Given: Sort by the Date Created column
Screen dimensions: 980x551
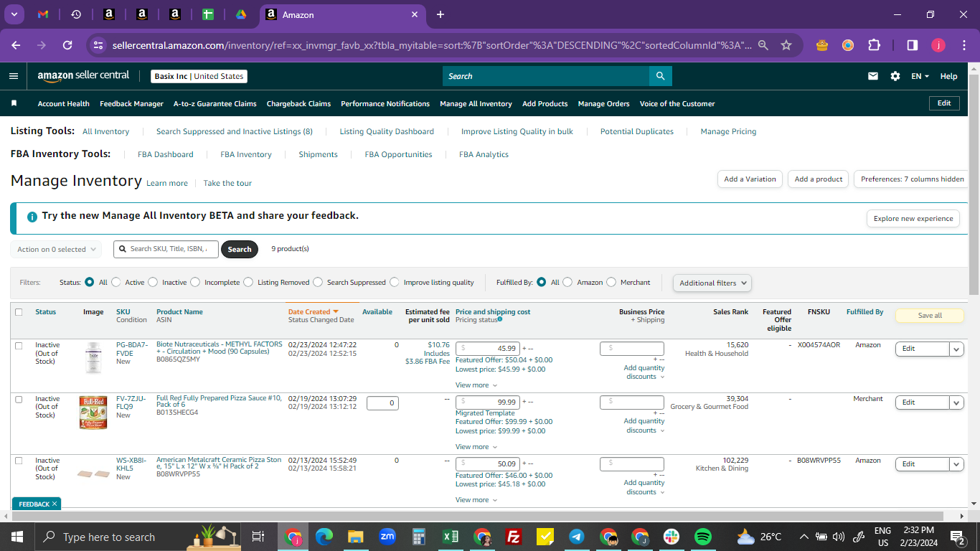Looking at the screenshot, I should (x=313, y=312).
